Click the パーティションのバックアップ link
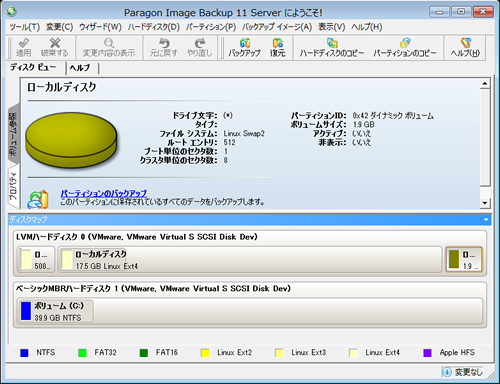Screen dimensions: 500x384 104,193
